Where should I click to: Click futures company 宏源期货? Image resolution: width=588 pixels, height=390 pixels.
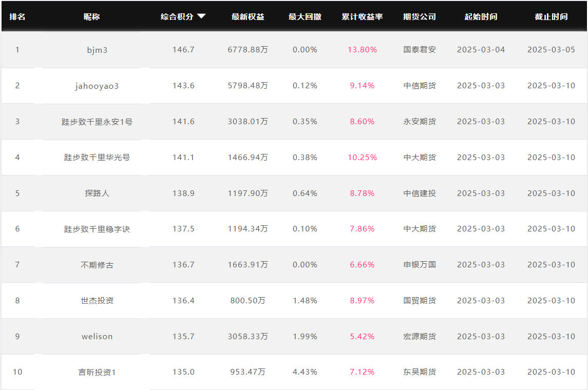click(420, 337)
